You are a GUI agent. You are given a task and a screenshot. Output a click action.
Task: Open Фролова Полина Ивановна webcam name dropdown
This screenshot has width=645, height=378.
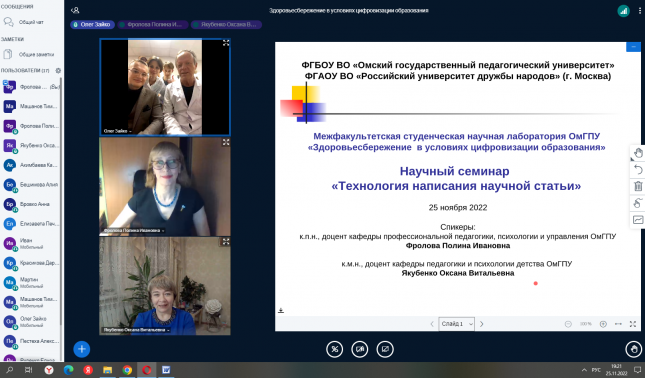[134, 231]
